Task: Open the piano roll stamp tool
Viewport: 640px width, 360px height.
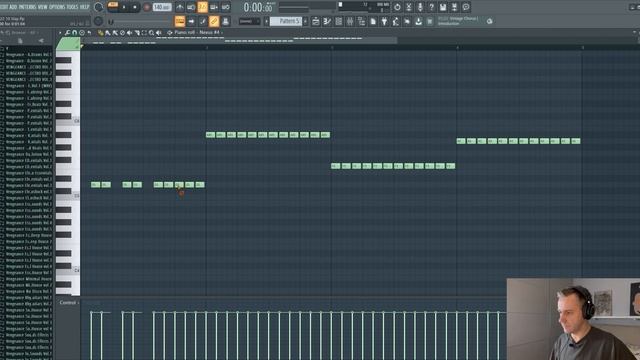Action: [82, 33]
